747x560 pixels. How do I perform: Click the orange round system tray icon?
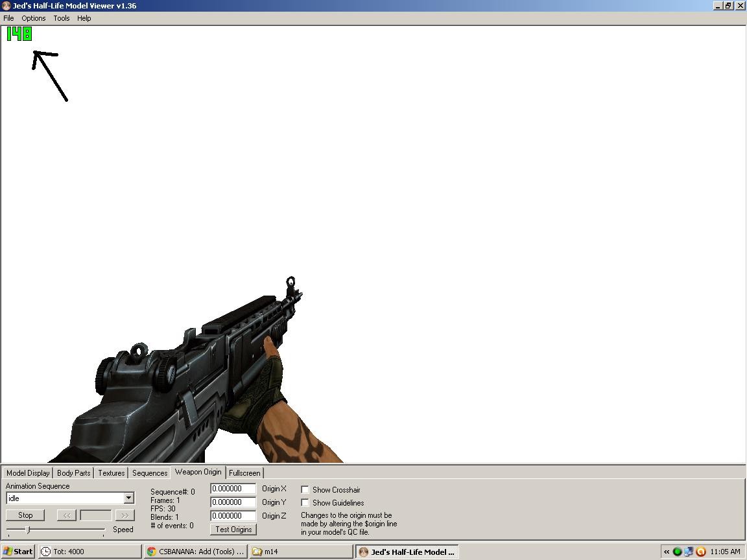pyautogui.click(x=700, y=552)
